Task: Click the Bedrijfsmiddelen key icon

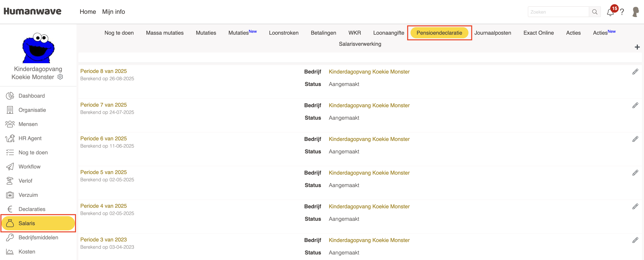Action: [10, 237]
